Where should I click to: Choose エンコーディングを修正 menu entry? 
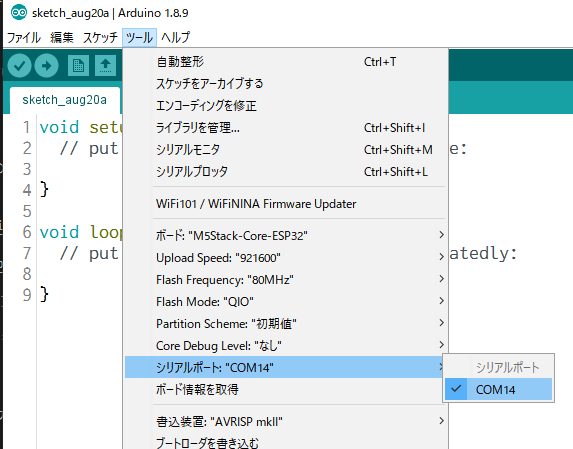(x=285, y=106)
